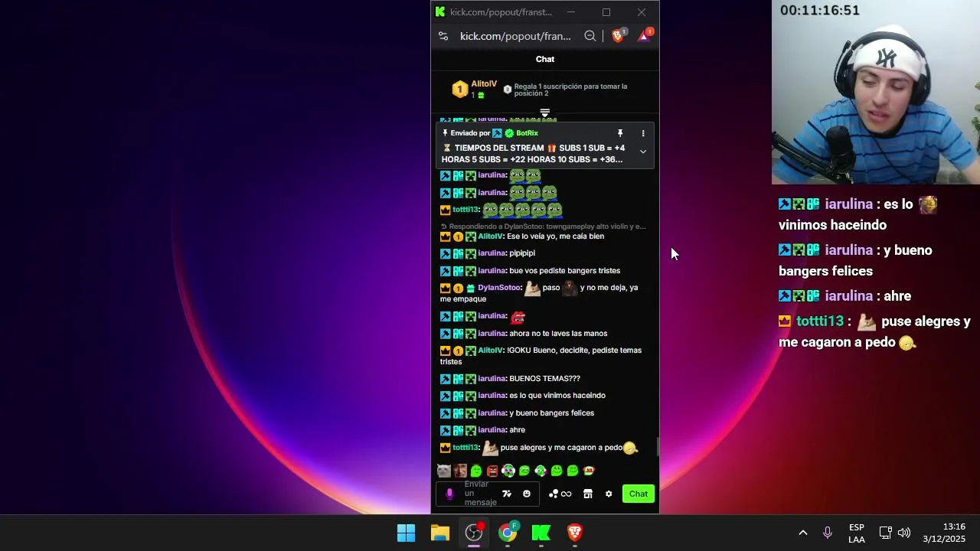Select the last orange quick emote

(x=589, y=471)
